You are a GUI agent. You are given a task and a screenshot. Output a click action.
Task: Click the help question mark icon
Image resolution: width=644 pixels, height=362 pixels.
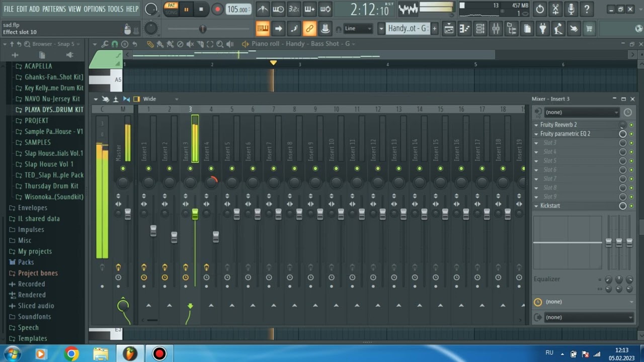coord(587,9)
